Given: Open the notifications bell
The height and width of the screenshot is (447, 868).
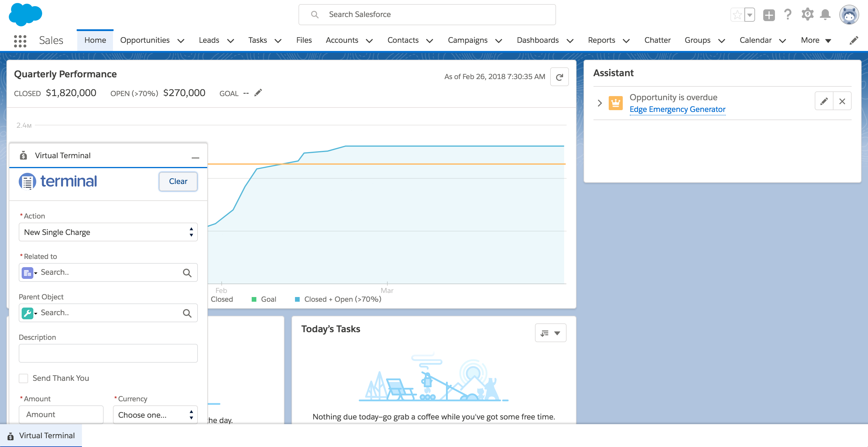Looking at the screenshot, I should tap(825, 15).
